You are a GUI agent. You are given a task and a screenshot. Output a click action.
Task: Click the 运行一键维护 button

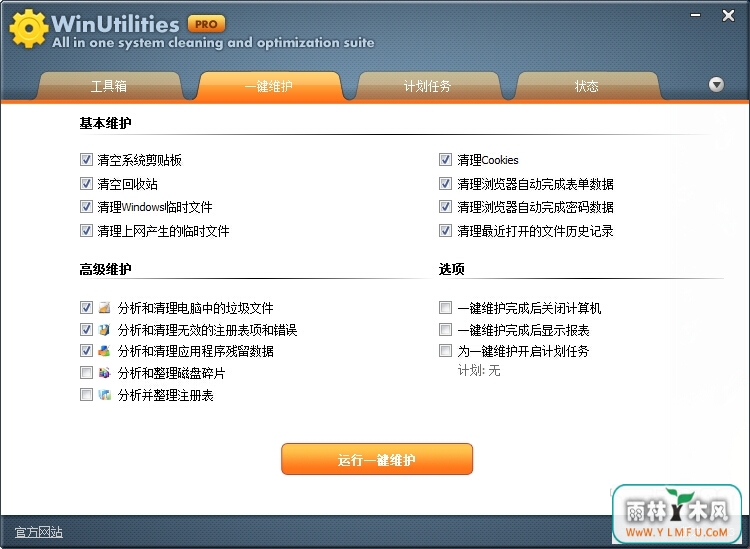(x=377, y=459)
